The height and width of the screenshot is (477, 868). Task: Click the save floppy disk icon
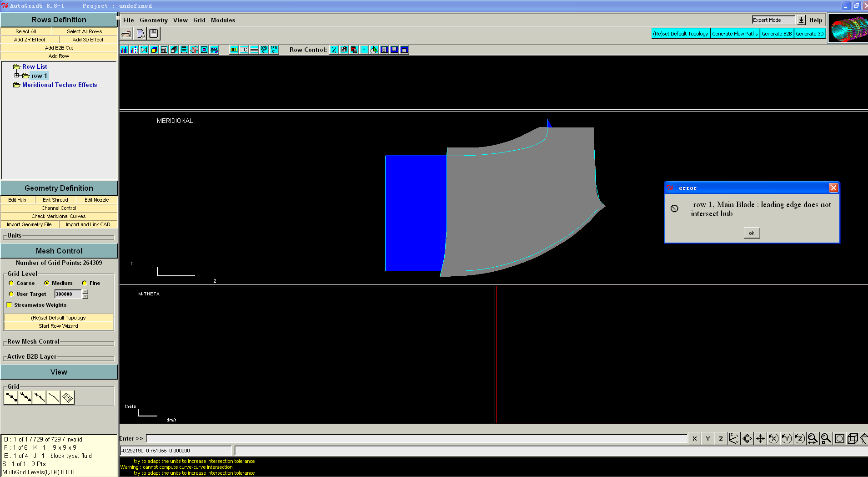pyautogui.click(x=154, y=34)
